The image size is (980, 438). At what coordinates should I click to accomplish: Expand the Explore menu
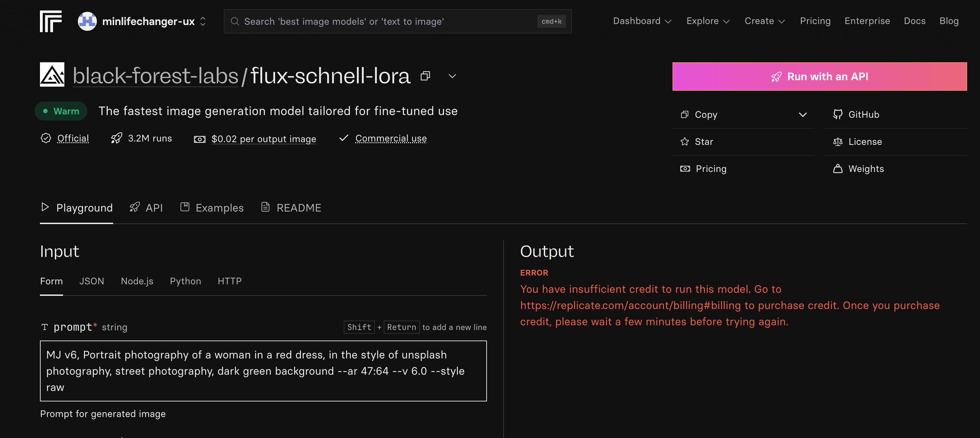pos(708,21)
